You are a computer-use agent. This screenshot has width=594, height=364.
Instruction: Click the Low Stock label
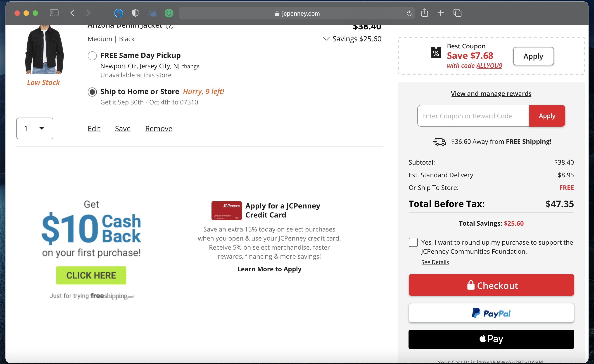pos(43,82)
